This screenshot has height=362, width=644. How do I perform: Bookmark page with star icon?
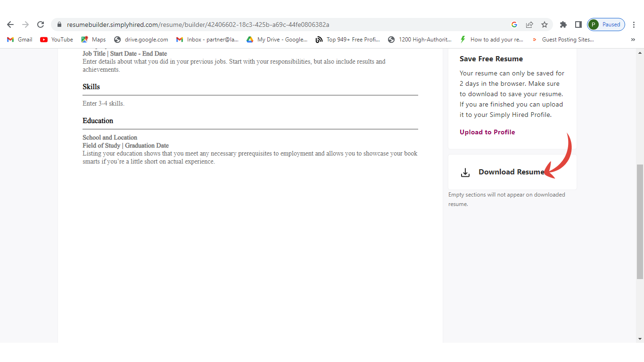545,25
